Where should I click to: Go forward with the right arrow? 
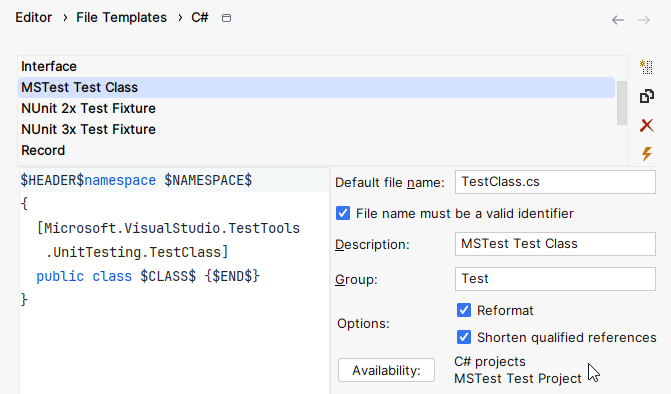(x=644, y=20)
